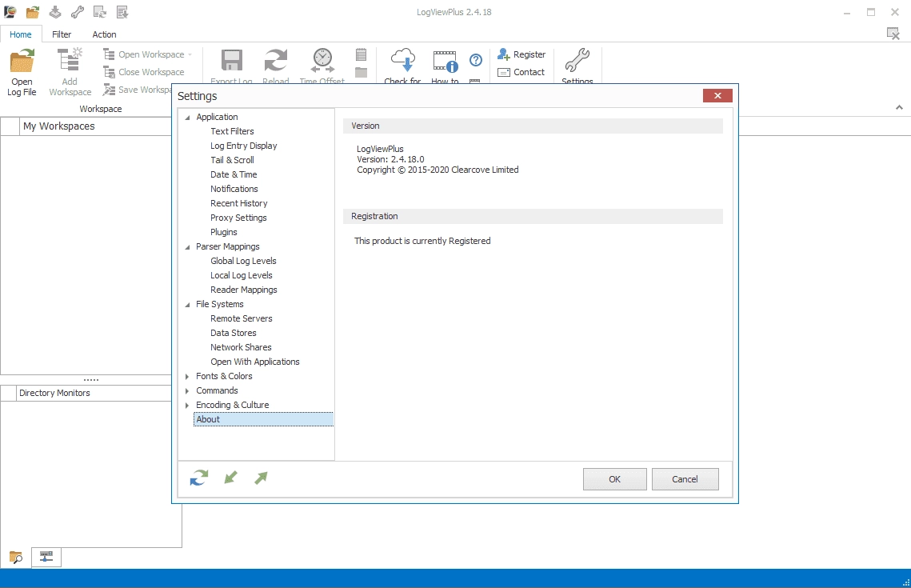The height and width of the screenshot is (588, 911).
Task: Select Local Log Levels
Action: (241, 275)
